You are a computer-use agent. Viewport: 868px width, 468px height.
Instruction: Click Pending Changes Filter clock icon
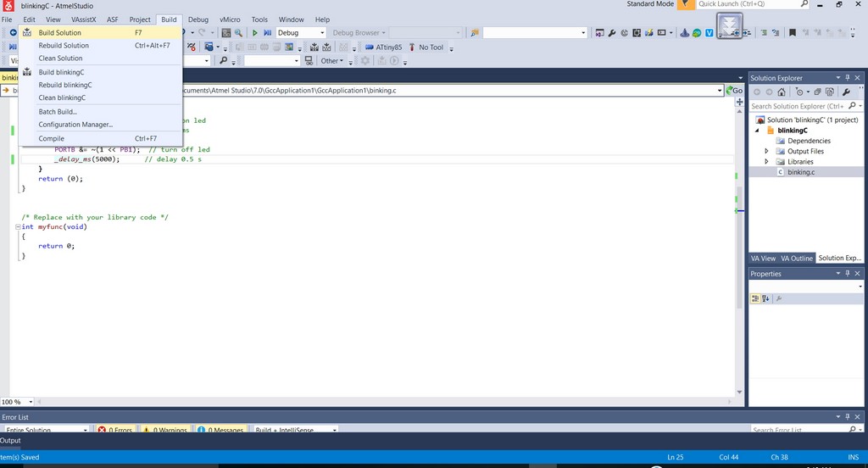(798, 92)
